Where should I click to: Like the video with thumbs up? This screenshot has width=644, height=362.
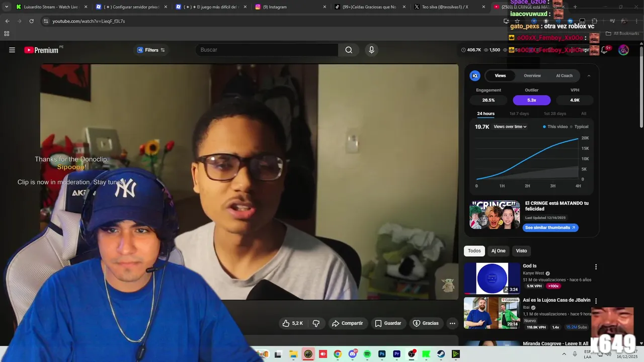point(293,323)
